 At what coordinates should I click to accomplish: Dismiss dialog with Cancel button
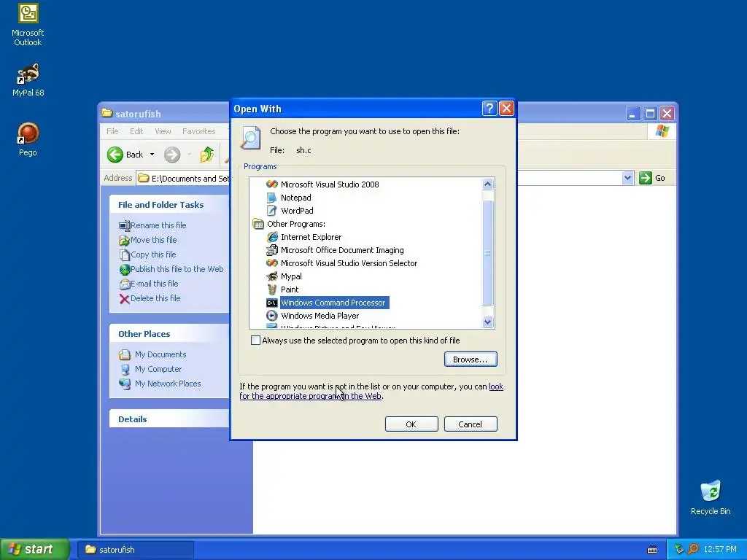(471, 424)
